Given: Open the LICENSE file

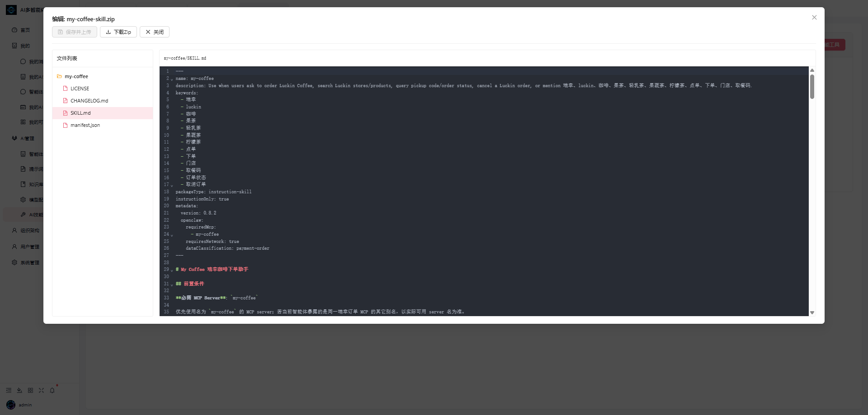Looking at the screenshot, I should coord(103,89).
